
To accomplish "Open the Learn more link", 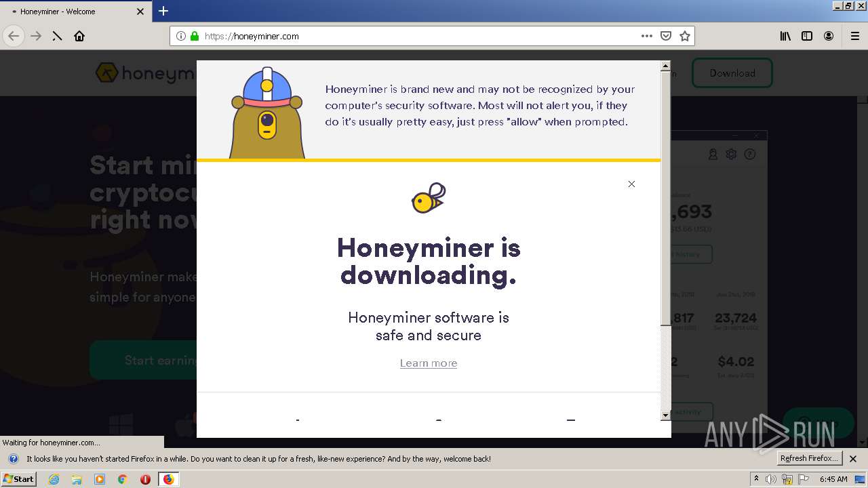I will tap(429, 363).
